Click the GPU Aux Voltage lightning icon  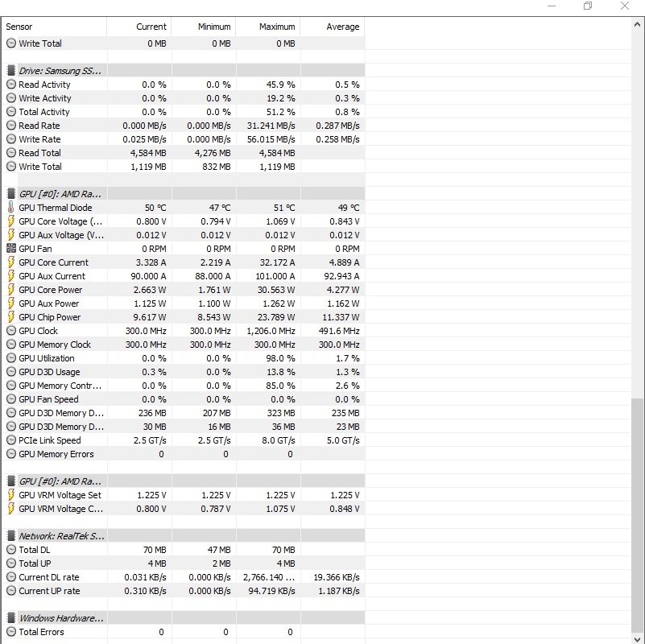point(11,235)
